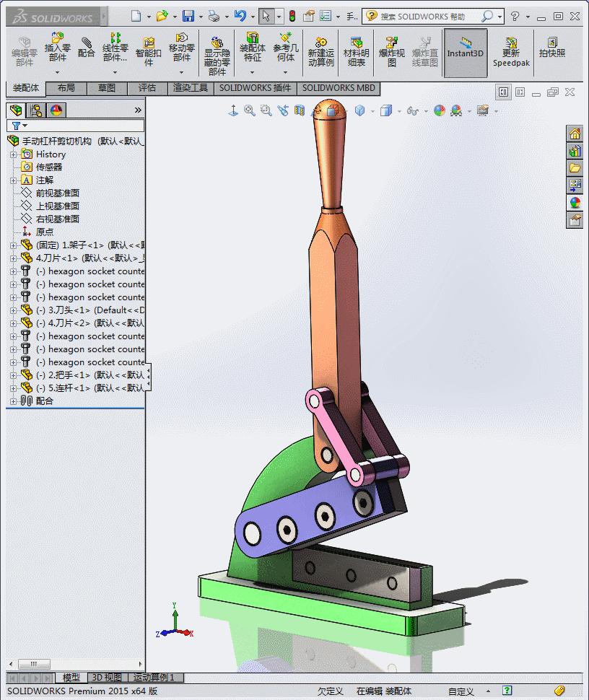Open the 新建运动算例 tool

point(320,49)
